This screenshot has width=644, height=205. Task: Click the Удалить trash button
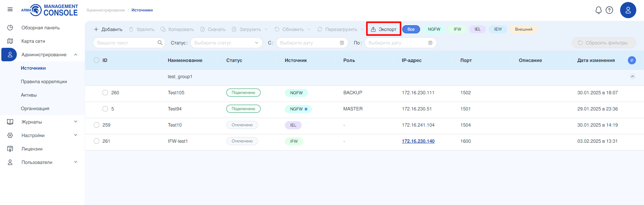142,29
